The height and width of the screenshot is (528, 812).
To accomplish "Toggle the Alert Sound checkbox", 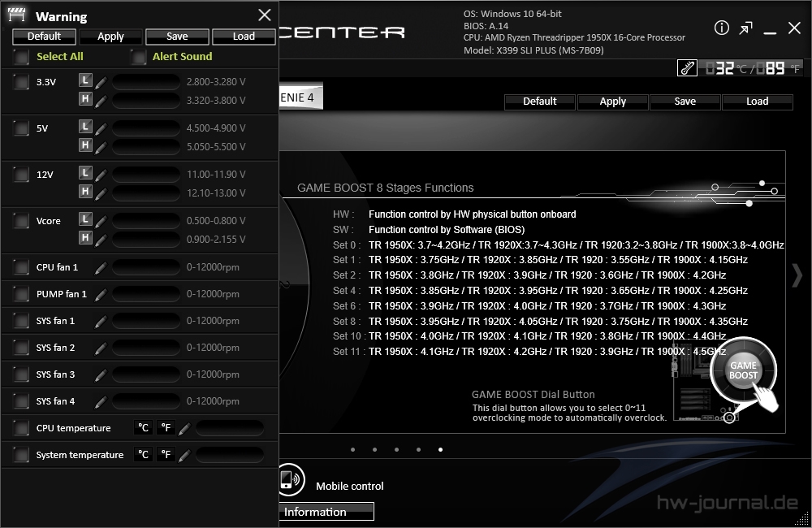I will click(x=138, y=57).
